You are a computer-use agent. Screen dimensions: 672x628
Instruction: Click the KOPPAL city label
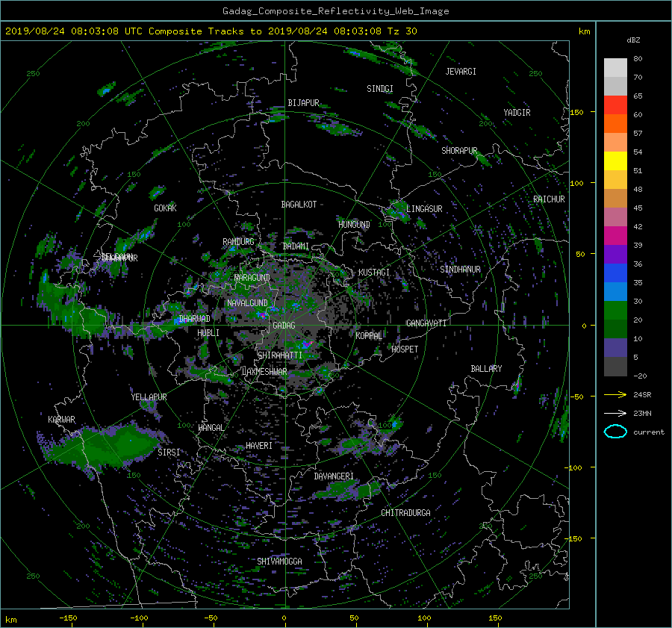click(369, 335)
